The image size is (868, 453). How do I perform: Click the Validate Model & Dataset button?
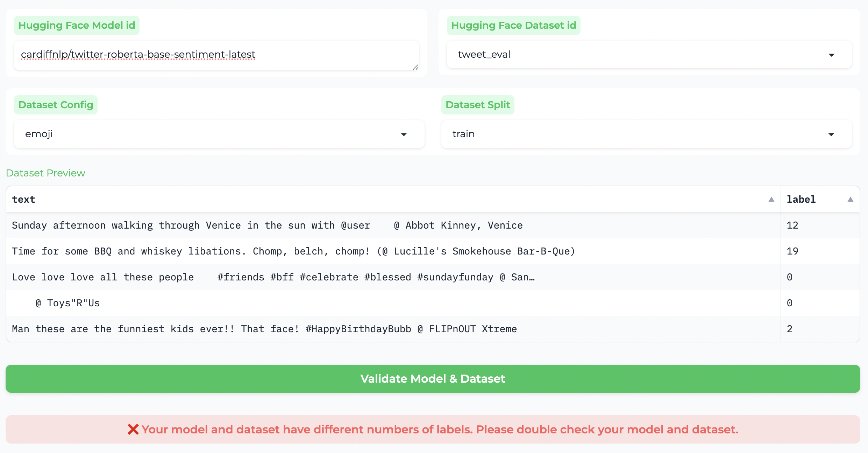(433, 379)
